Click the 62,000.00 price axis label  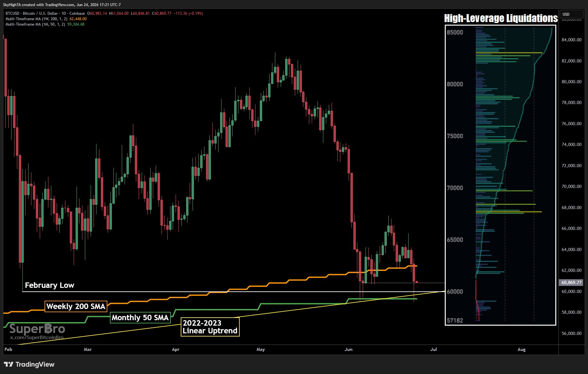(x=571, y=270)
